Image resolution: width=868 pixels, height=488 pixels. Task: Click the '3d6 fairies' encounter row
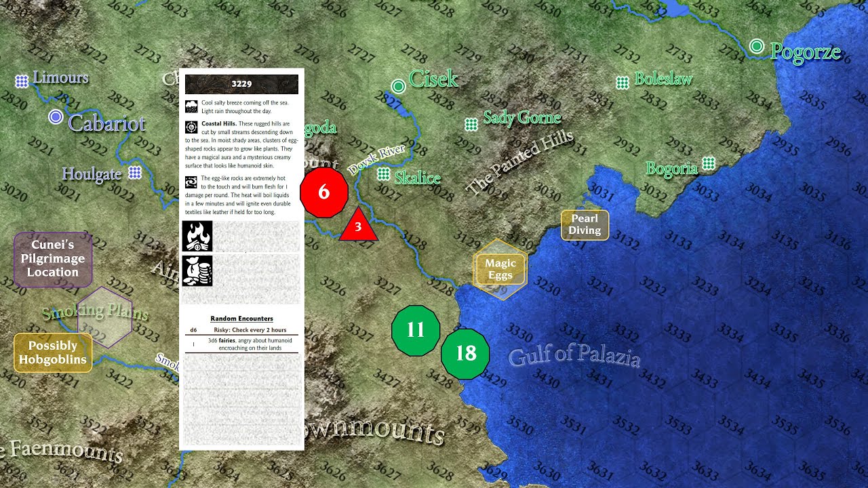pos(241,344)
